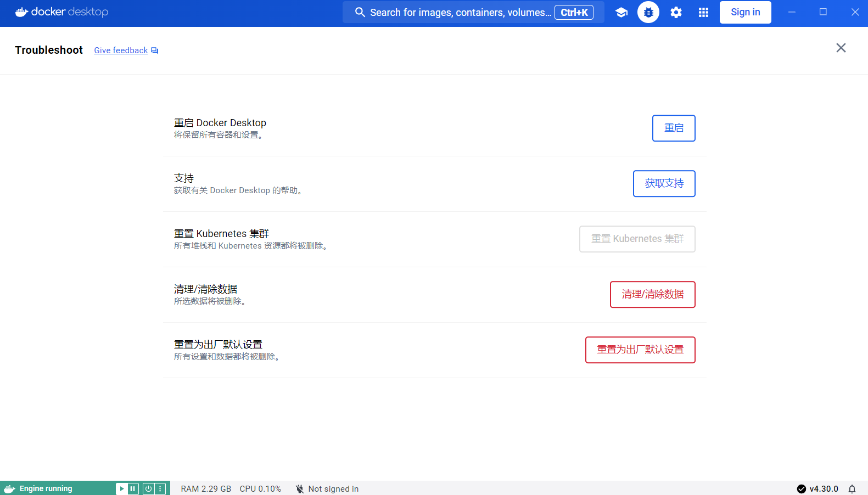Click the Sign in button
Viewport: 868px width, 495px height.
(745, 12)
